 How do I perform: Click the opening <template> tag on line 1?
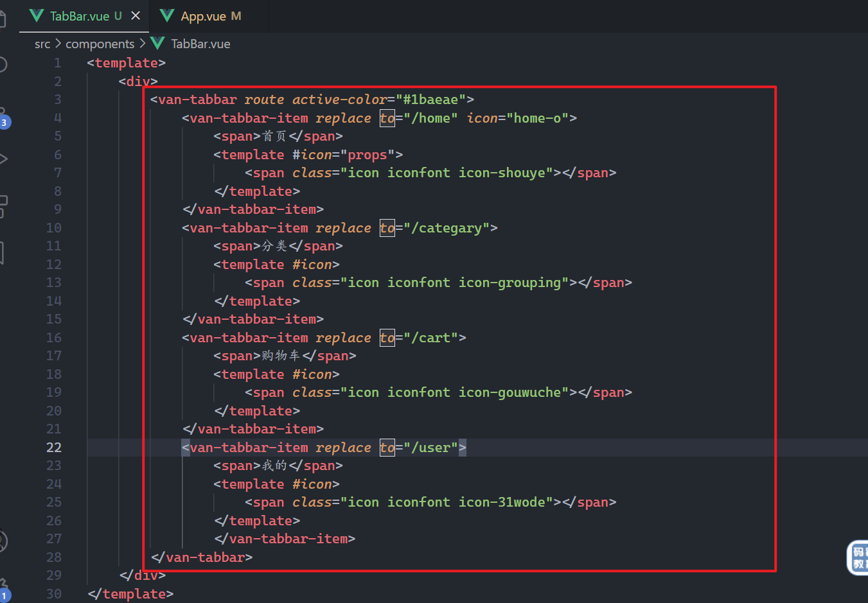pyautogui.click(x=127, y=63)
